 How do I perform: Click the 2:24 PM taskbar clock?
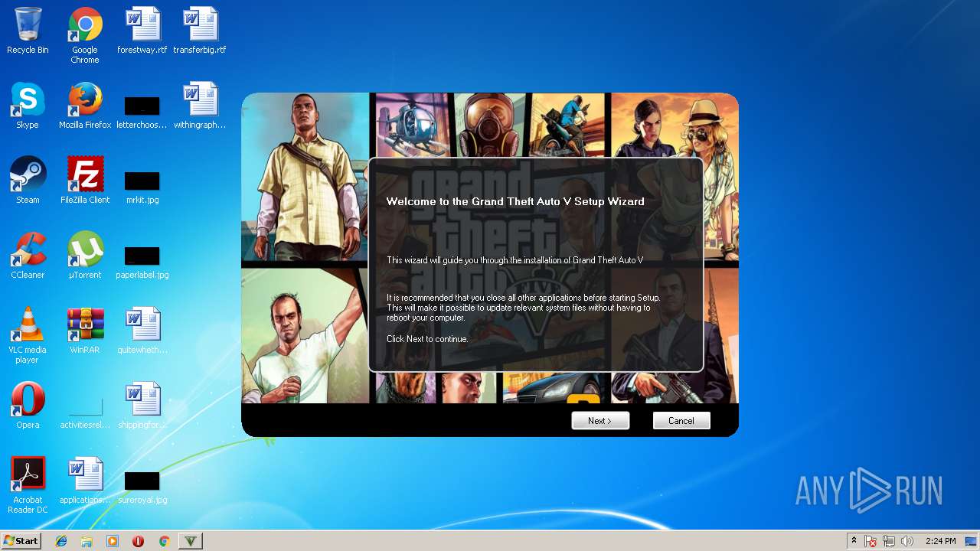pyautogui.click(x=940, y=541)
